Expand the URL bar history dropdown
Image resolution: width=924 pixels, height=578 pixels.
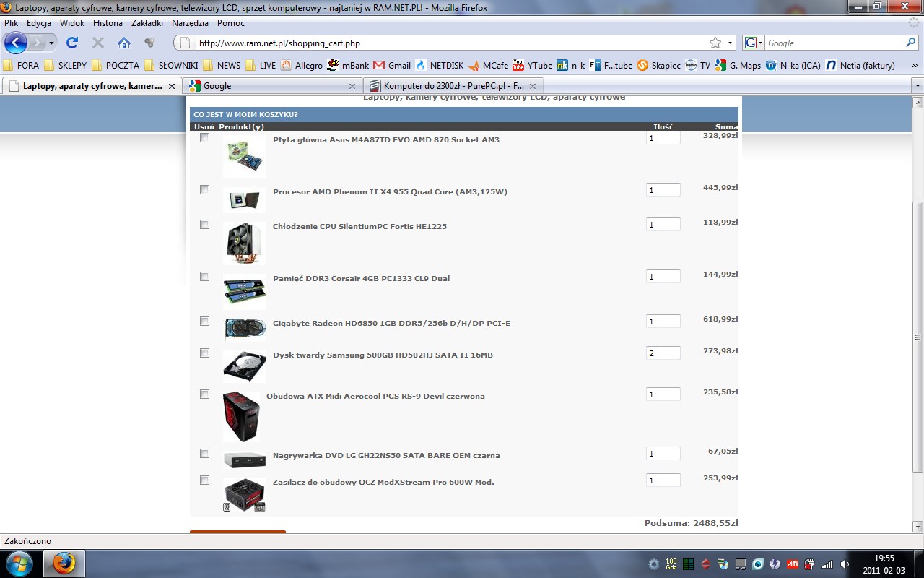730,43
